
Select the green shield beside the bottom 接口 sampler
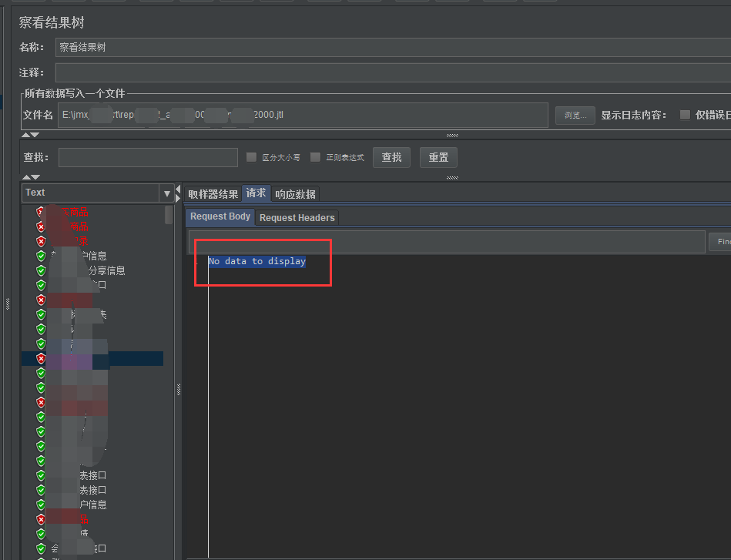(41, 548)
